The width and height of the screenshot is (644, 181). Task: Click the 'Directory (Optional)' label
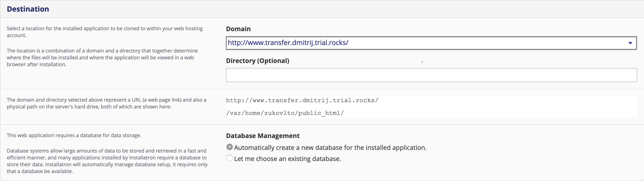click(258, 60)
